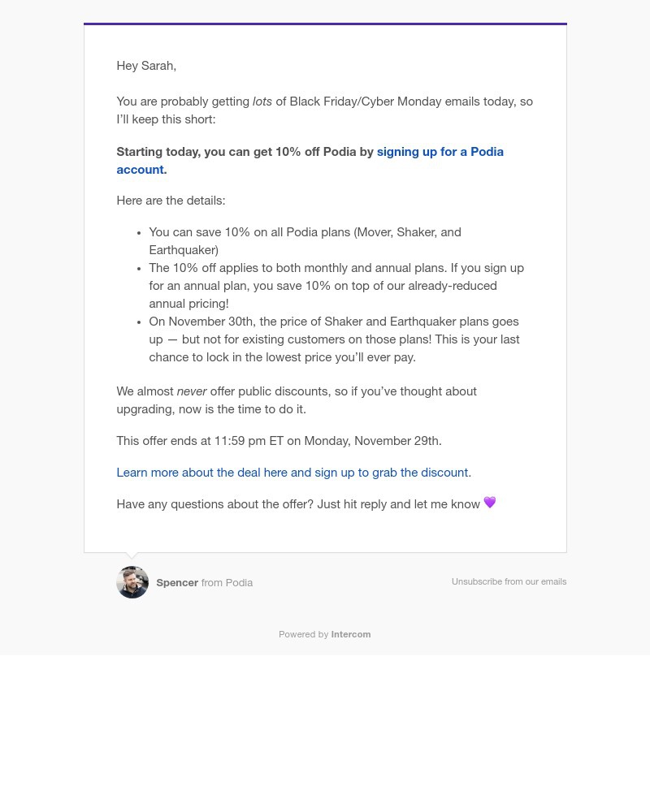
Task: Click the bold 'Starting today' sentence
Action: [x=244, y=153]
